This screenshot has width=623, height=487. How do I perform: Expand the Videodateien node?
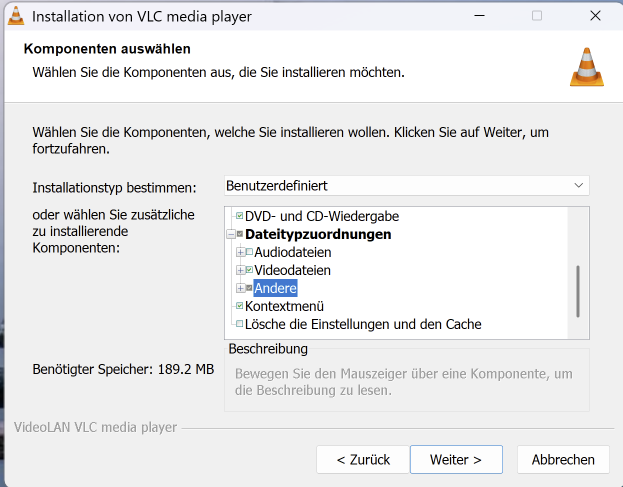click(240, 271)
